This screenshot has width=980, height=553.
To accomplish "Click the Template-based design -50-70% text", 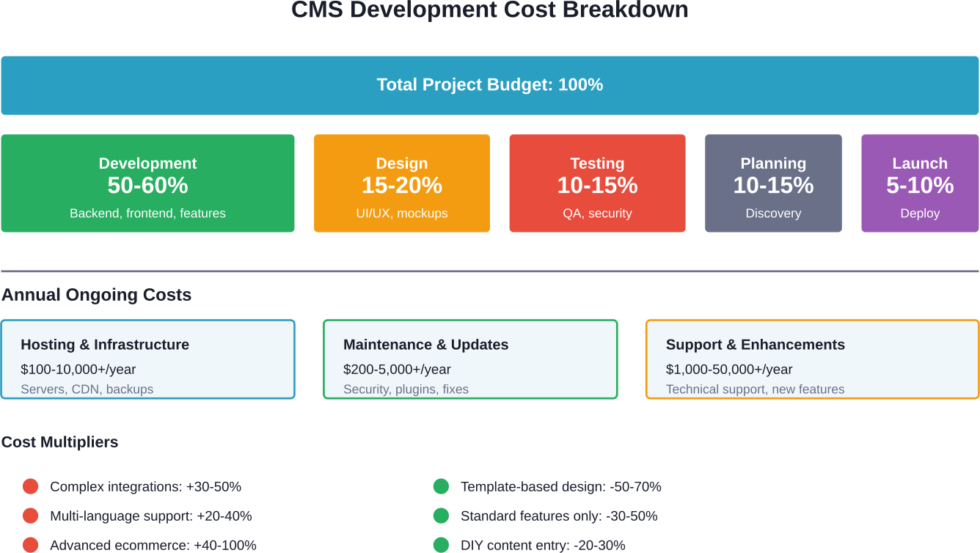I will (x=560, y=486).
